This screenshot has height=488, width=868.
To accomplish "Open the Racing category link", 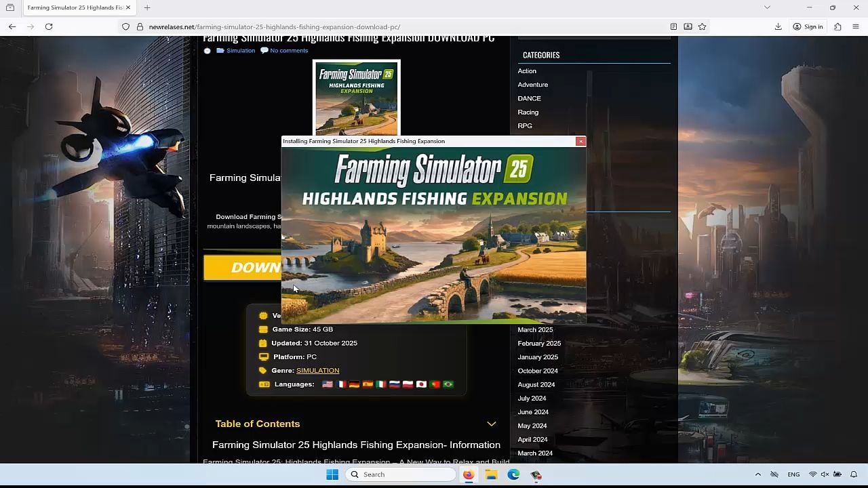I will point(528,112).
